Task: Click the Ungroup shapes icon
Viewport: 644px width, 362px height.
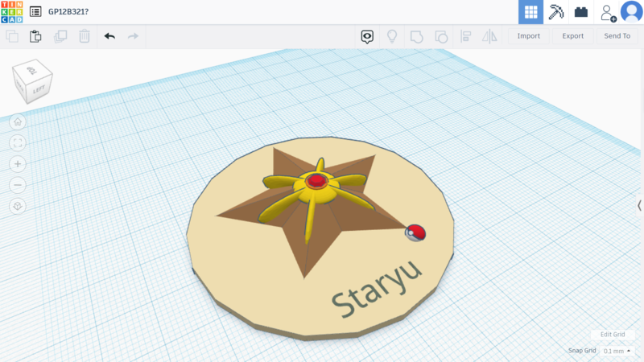Action: (x=441, y=36)
